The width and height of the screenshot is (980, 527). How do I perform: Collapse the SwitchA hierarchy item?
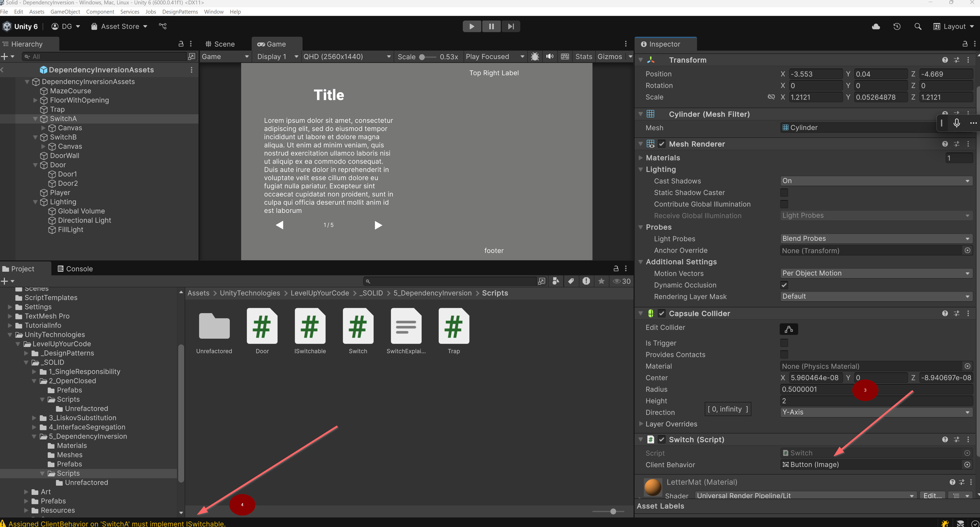coord(35,119)
